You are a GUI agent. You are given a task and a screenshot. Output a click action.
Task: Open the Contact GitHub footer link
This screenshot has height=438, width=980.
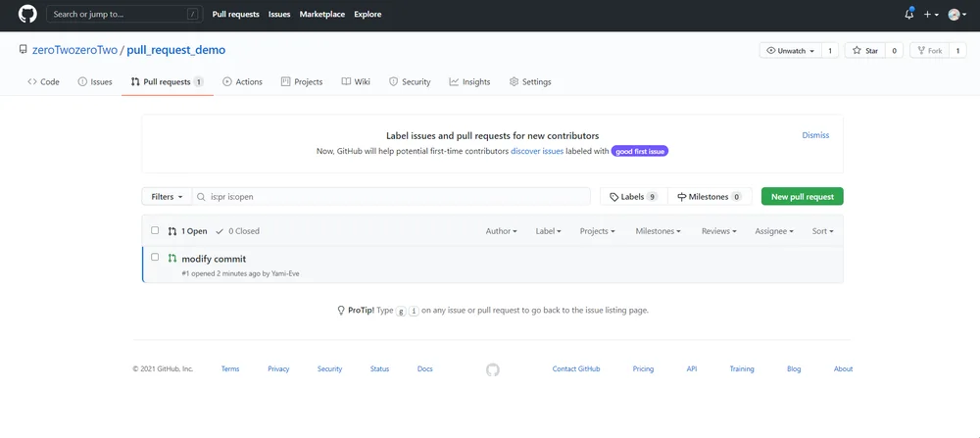click(x=576, y=369)
